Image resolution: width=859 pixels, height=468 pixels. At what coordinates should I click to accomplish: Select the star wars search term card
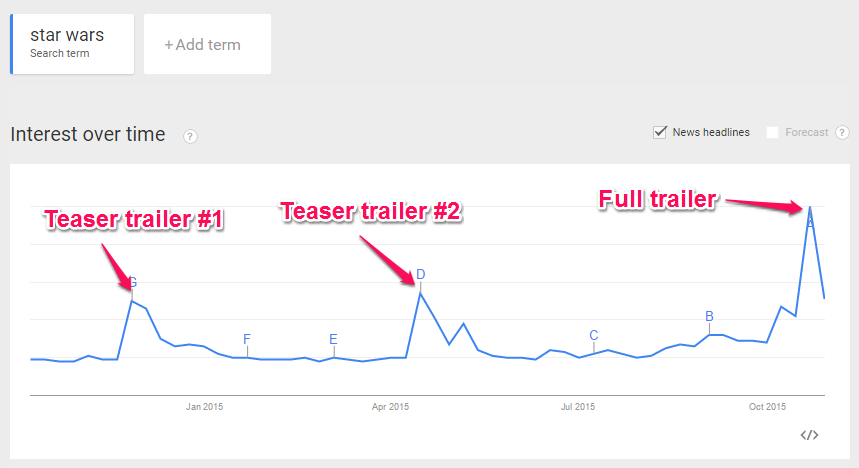(72, 44)
